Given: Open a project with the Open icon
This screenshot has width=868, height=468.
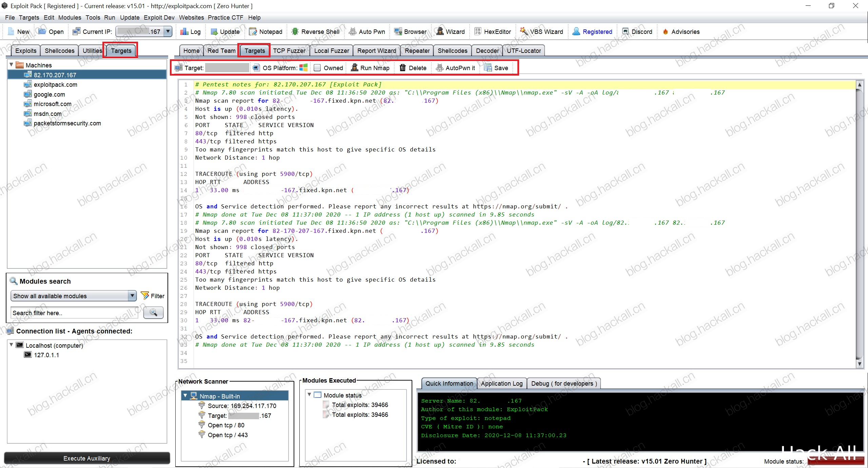Looking at the screenshot, I should coord(42,32).
